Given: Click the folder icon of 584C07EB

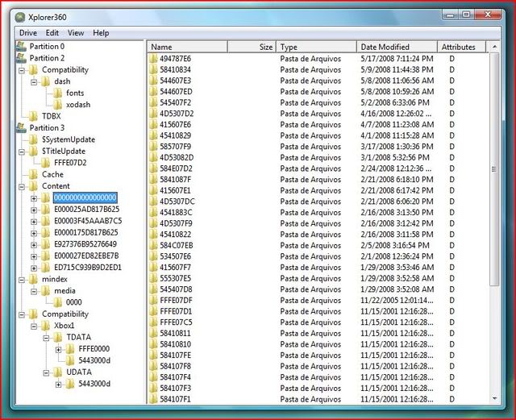Looking at the screenshot, I should coord(153,245).
